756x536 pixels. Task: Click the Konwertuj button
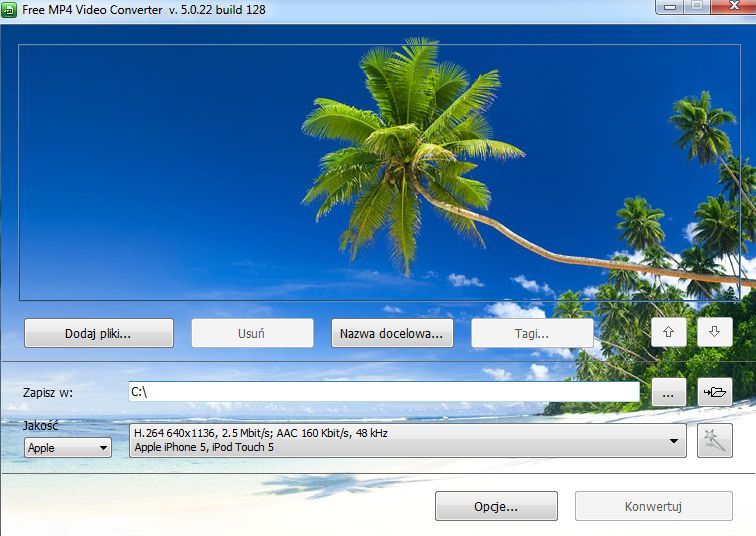coord(653,506)
